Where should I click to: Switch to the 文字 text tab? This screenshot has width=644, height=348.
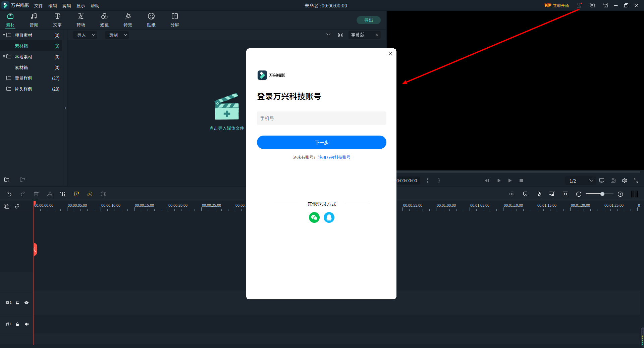pos(57,20)
